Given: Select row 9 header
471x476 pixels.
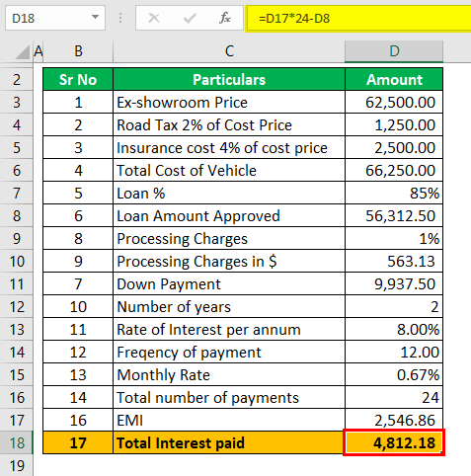Looking at the screenshot, I should pos(17,239).
